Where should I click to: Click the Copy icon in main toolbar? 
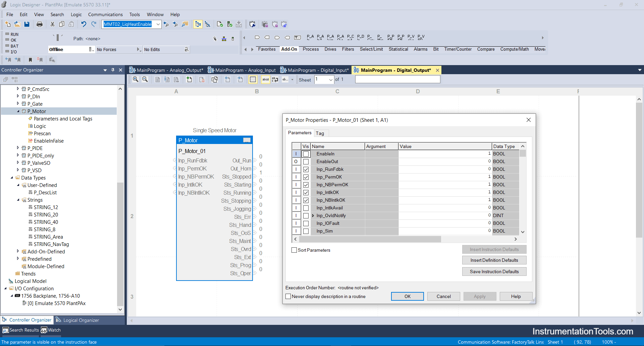pos(62,24)
